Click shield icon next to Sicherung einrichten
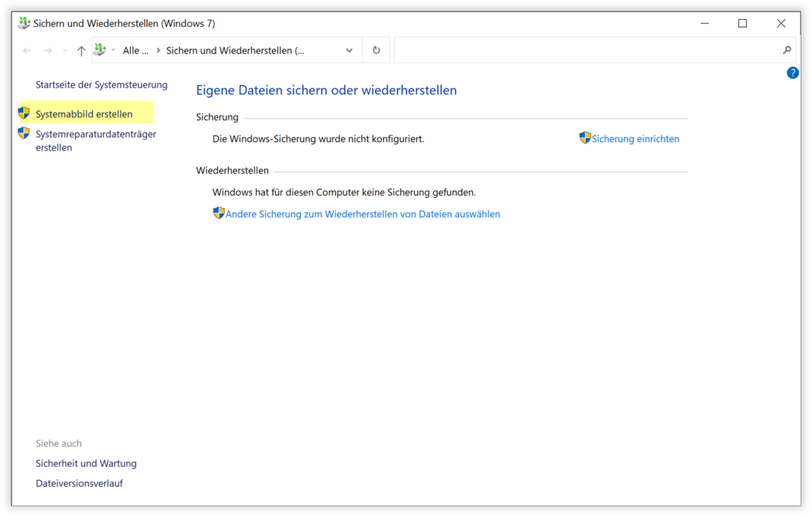Screen dimensions: 812x517 [585, 138]
